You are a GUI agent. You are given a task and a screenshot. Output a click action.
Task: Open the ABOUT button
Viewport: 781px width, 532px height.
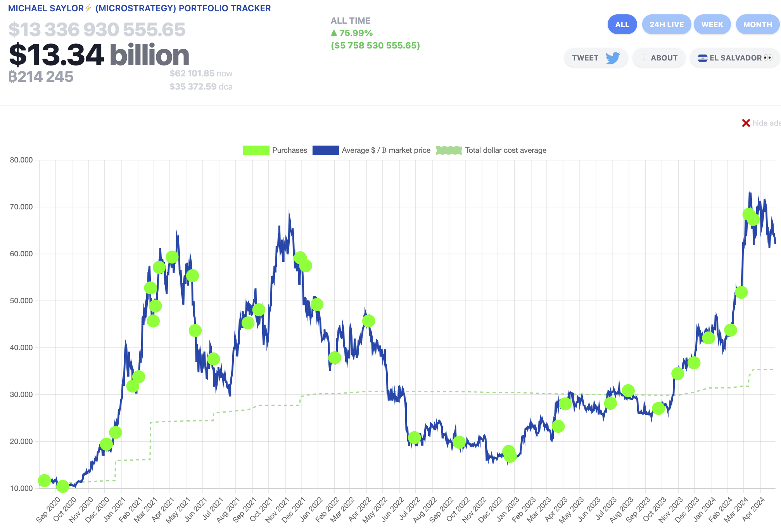click(x=659, y=58)
